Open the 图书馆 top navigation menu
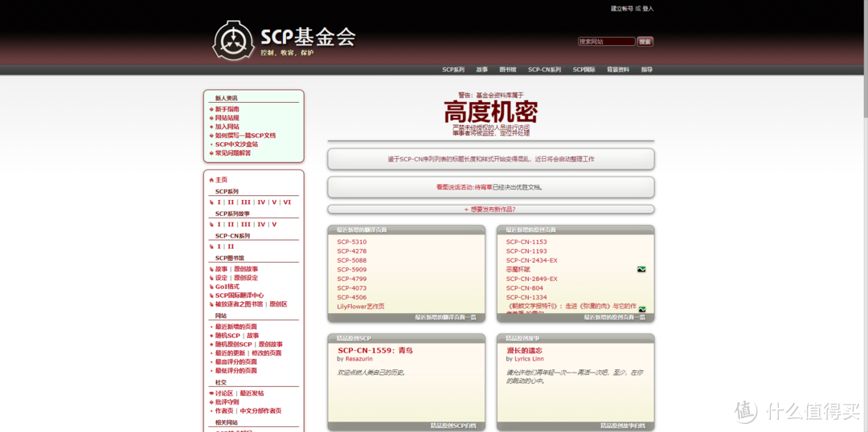This screenshot has width=868, height=432. (508, 70)
